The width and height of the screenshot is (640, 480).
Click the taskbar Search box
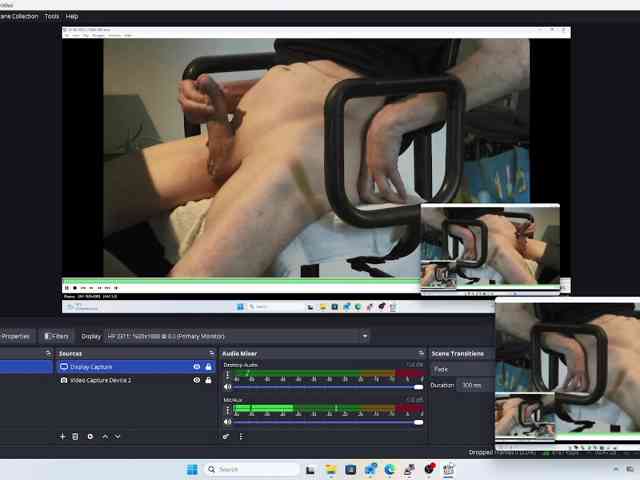pos(252,469)
